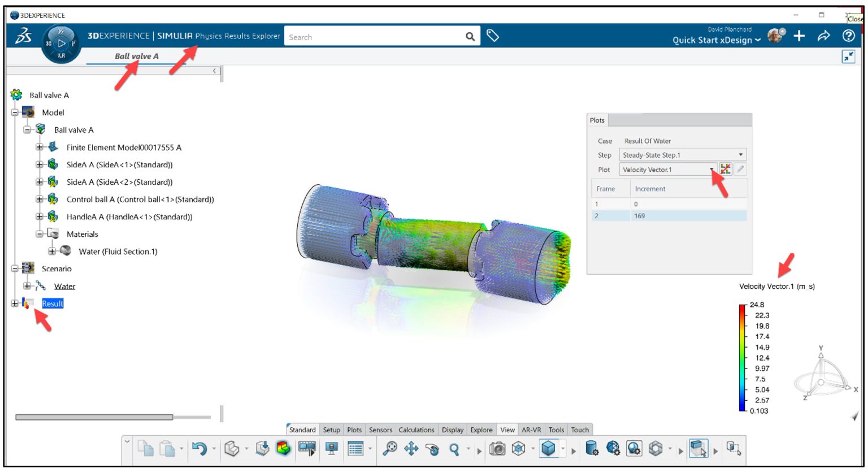Viewport: 868px width, 468px height.
Task: Click the Help question mark icon
Action: point(848,36)
